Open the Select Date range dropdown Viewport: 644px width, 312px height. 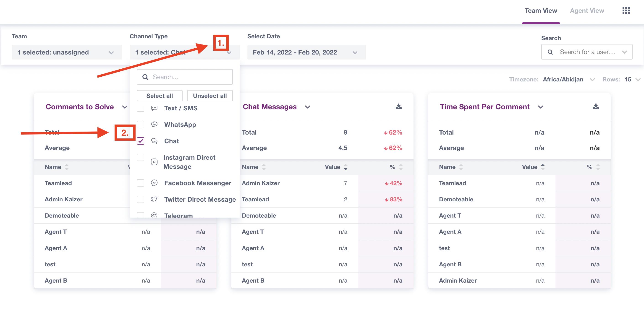coord(306,52)
